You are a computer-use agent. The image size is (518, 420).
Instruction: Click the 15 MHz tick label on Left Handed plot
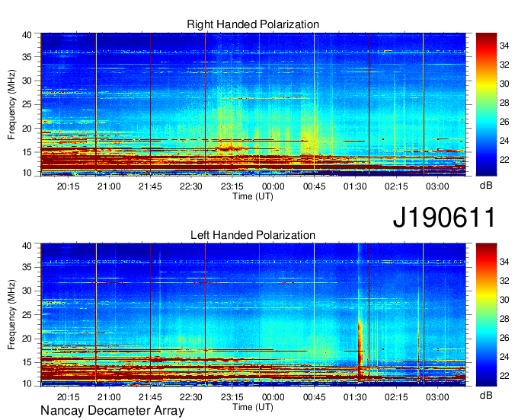pyautogui.click(x=27, y=363)
